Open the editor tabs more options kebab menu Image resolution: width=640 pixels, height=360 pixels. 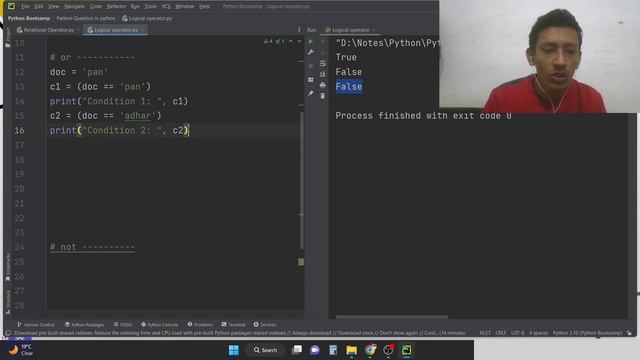299,29
